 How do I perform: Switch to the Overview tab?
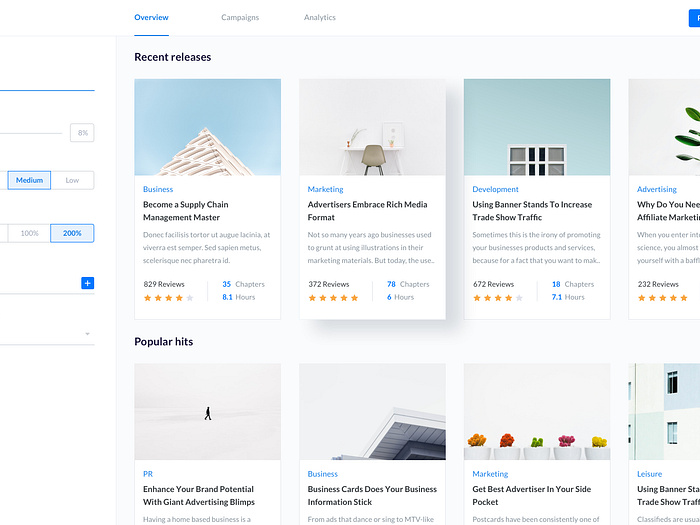pyautogui.click(x=151, y=17)
